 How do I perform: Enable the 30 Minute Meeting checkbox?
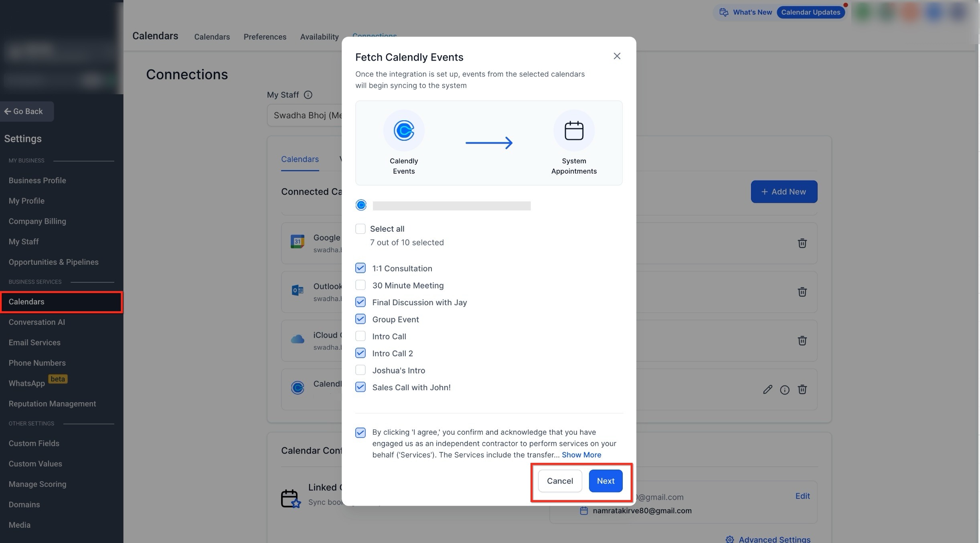[360, 285]
